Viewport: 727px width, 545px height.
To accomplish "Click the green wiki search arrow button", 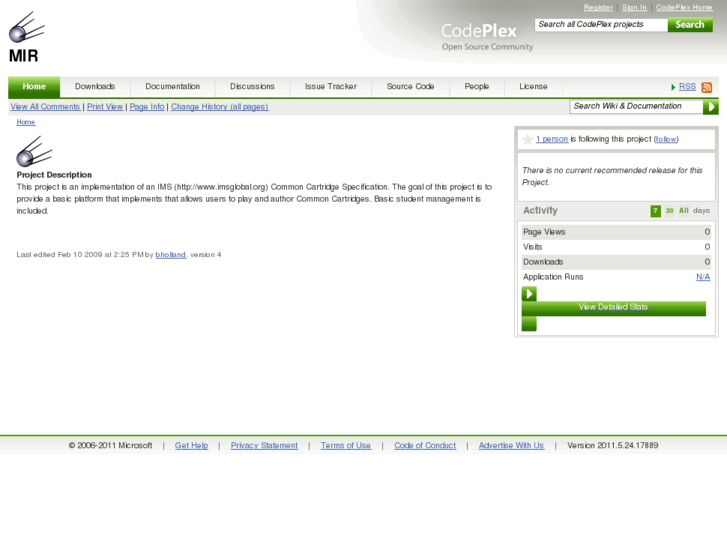I will pos(711,107).
